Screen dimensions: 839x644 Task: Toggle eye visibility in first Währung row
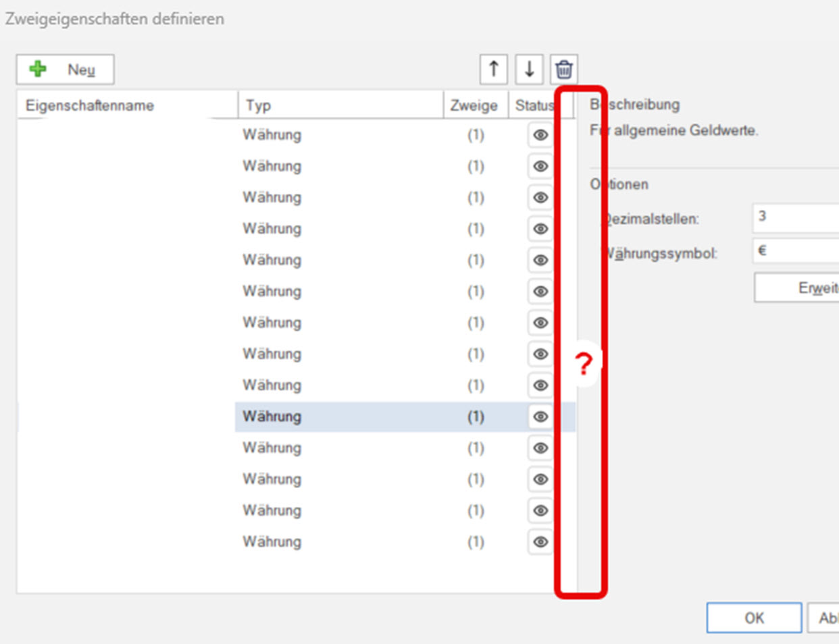point(540,135)
